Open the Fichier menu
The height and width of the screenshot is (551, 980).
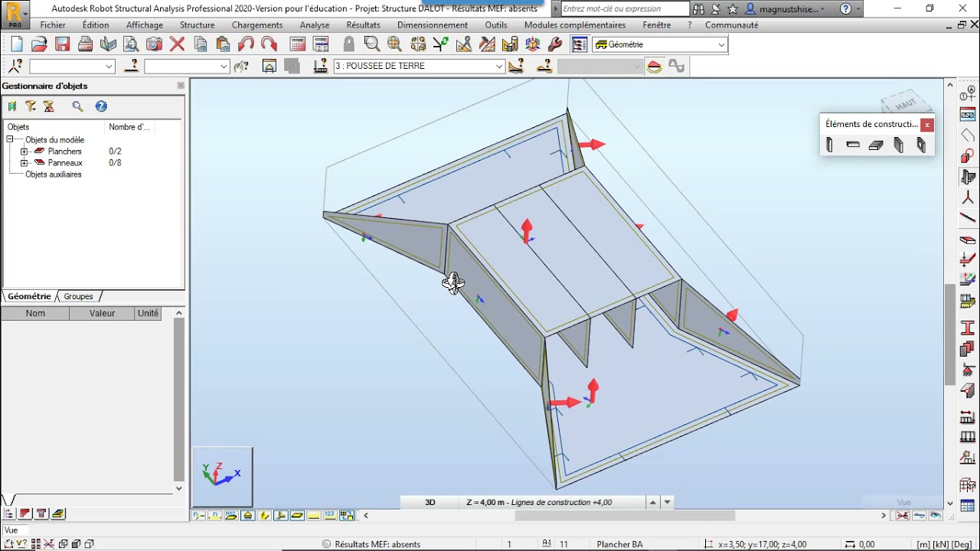(53, 25)
